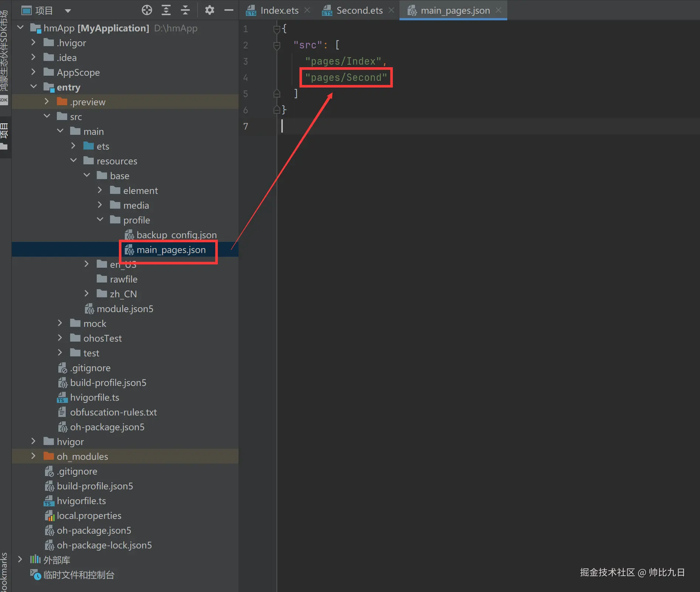Select the mock folder
700x592 pixels.
95,324
